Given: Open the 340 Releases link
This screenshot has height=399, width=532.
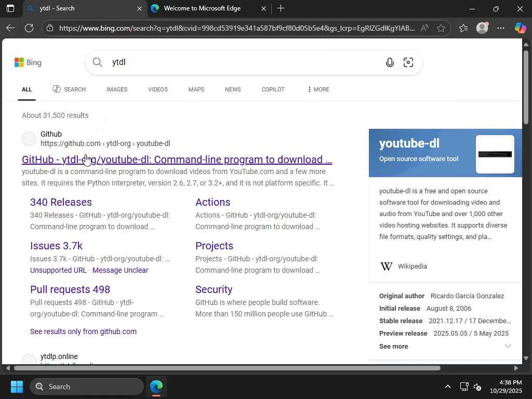Looking at the screenshot, I should 61,202.
